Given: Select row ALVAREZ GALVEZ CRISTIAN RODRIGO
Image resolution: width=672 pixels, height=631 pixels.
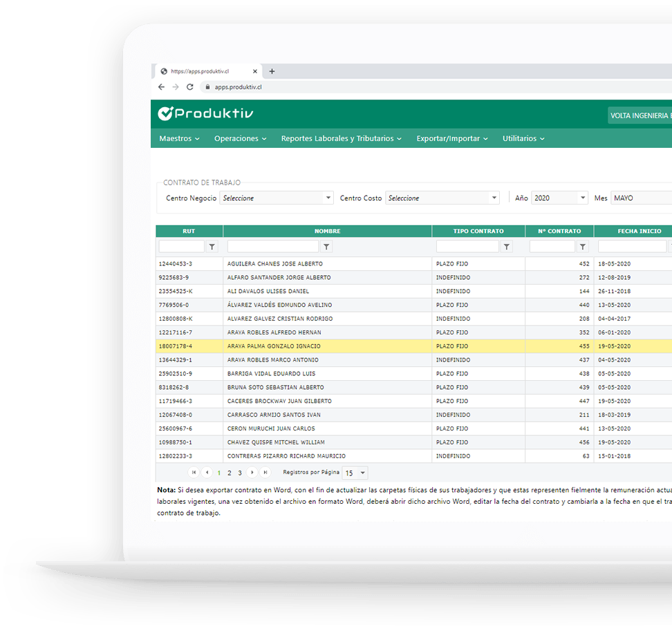Looking at the screenshot, I should 414,319.
